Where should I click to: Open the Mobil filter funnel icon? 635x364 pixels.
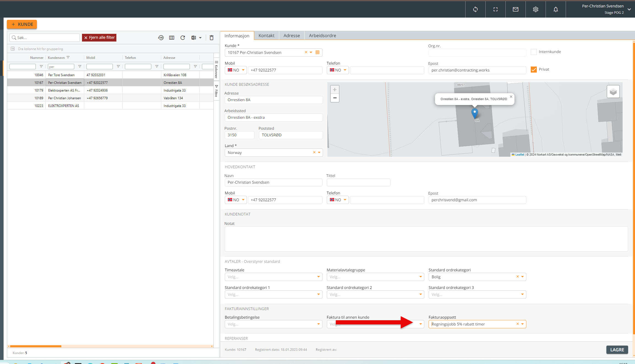tap(118, 67)
